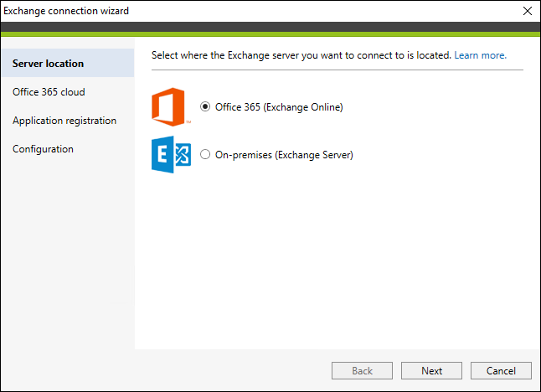Click the disabled Back button

[x=362, y=370]
